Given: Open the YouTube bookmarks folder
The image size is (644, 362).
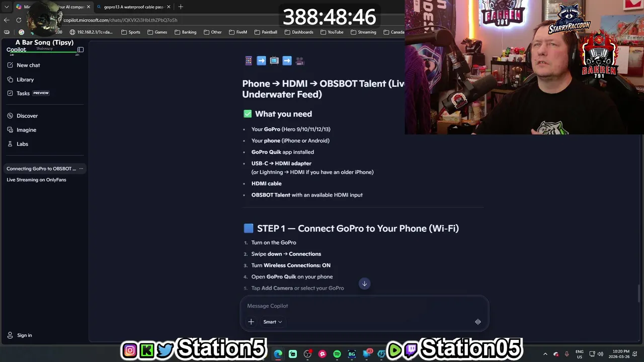Looking at the screenshot, I should (x=332, y=32).
